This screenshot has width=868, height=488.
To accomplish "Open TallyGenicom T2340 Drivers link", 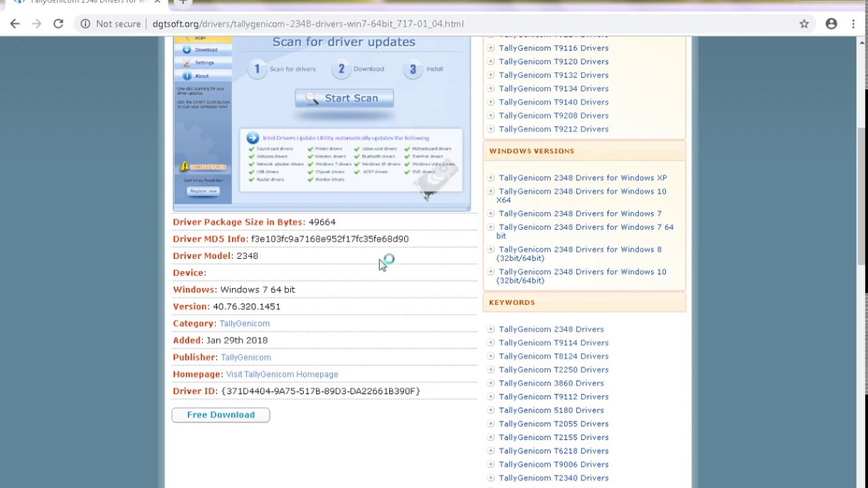I will [553, 479].
